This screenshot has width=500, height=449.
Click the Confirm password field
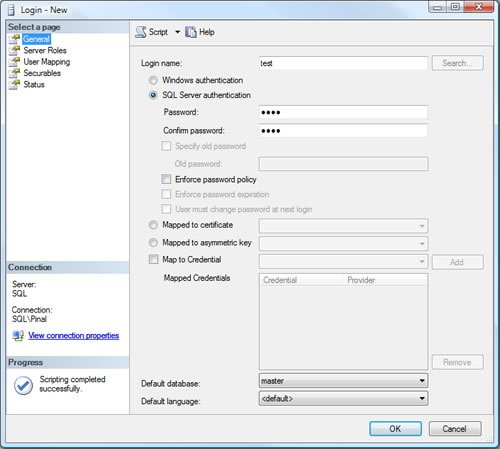tap(343, 131)
